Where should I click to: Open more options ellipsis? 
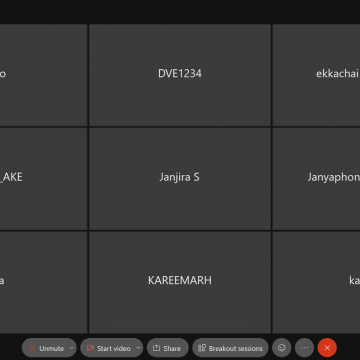click(x=304, y=348)
